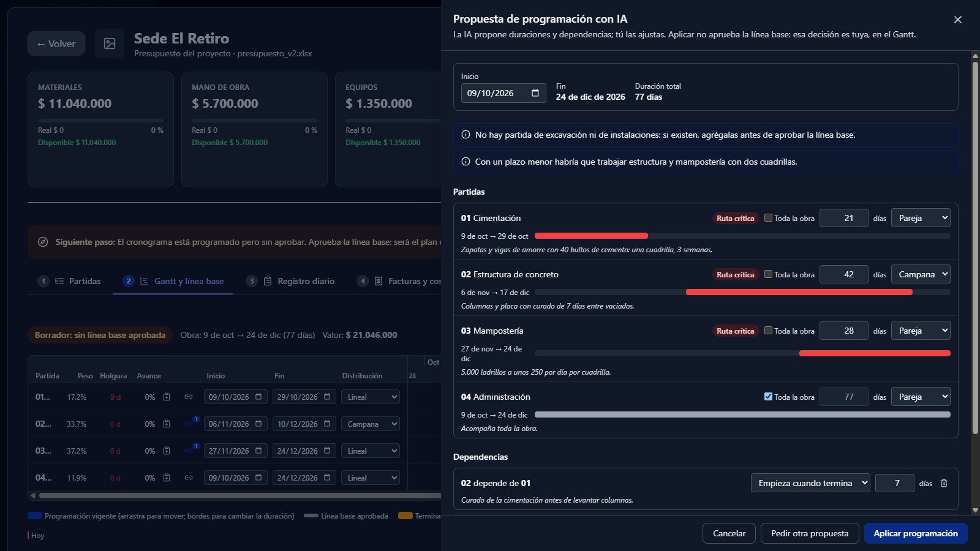
Task: Click the dependency link icon in row 02
Action: tap(189, 424)
